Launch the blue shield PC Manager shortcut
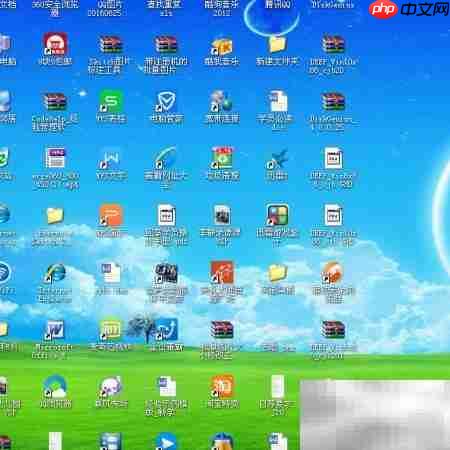This screenshot has width=450, height=450. pyautogui.click(x=166, y=102)
